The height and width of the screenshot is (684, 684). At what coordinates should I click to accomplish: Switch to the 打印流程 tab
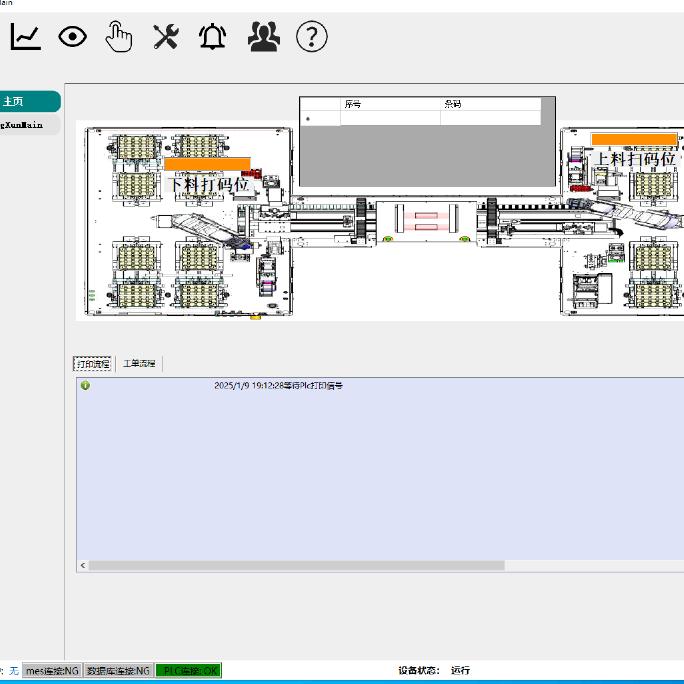pos(93,364)
